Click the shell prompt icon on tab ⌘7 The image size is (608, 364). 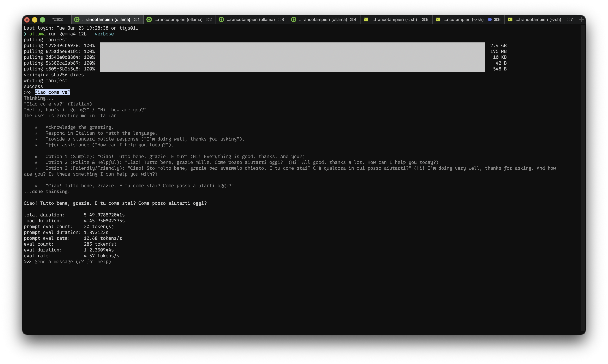click(510, 19)
